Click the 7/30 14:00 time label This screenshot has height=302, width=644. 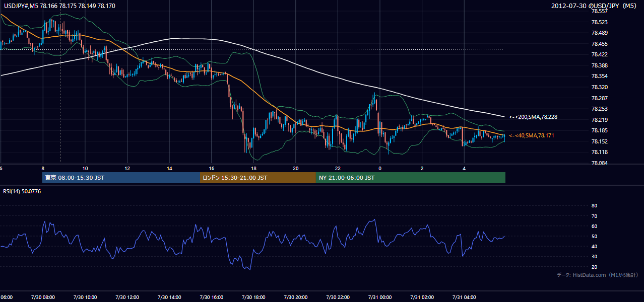pyautogui.click(x=169, y=297)
